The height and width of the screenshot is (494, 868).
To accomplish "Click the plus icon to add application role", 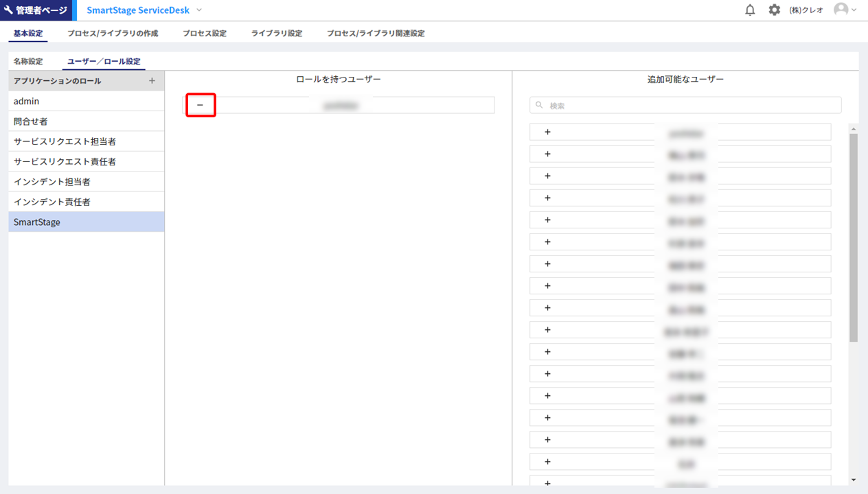I will tap(152, 81).
